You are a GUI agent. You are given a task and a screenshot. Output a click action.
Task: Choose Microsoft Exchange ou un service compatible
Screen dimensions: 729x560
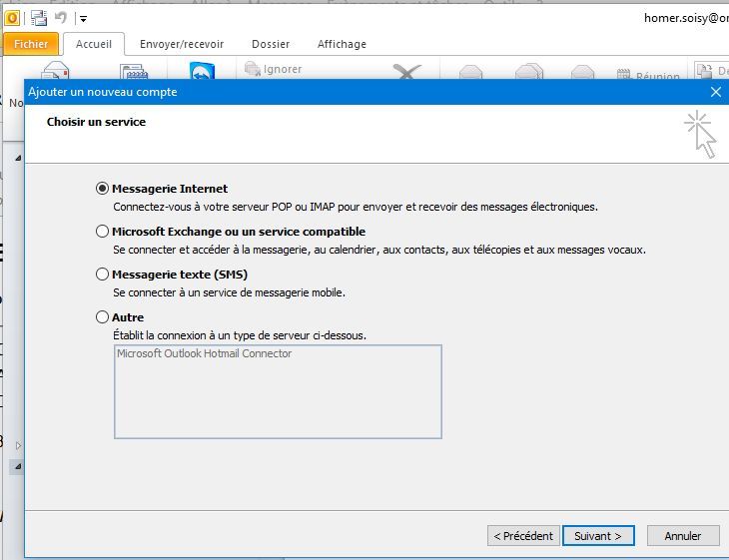coord(103,232)
